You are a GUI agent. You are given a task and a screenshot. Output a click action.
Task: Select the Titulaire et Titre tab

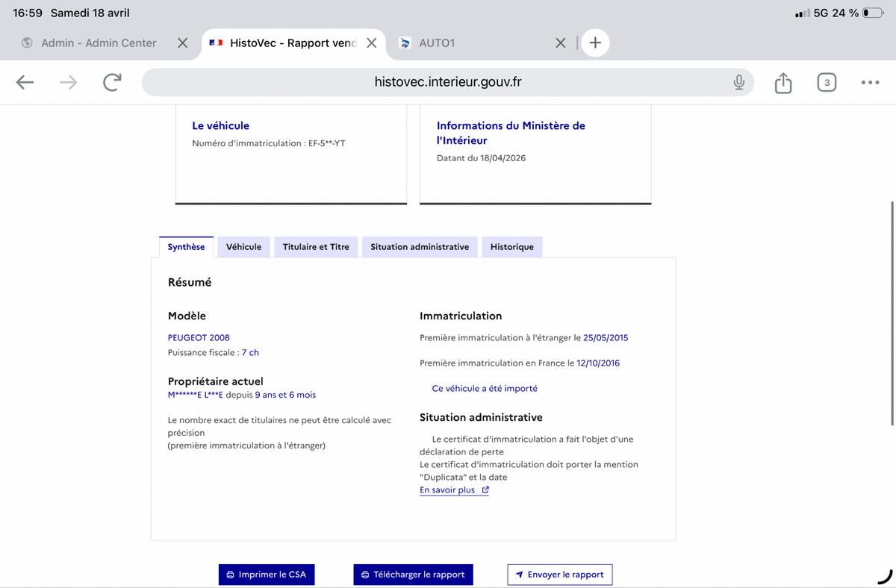(316, 247)
